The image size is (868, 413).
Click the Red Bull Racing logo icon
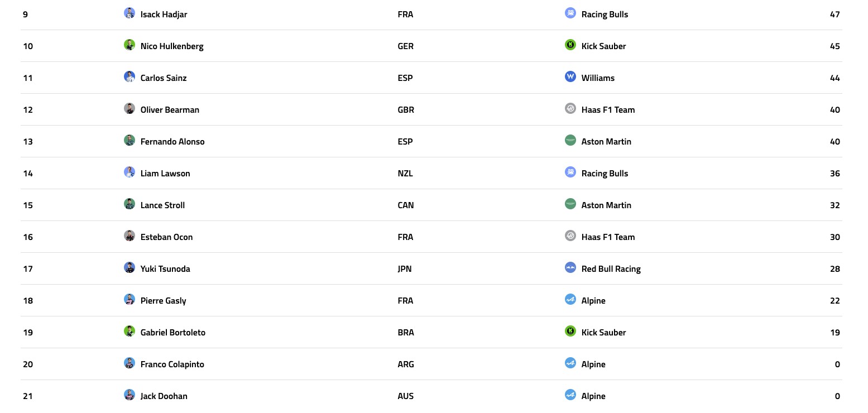[x=570, y=268]
